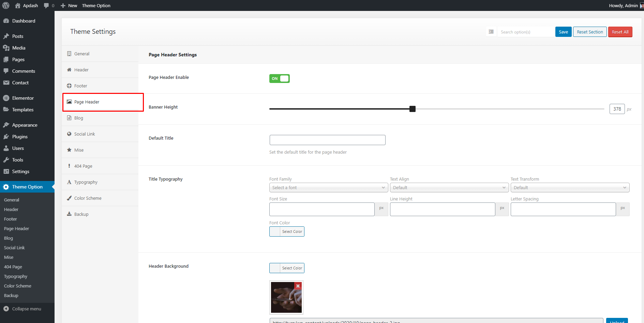644x323 pixels.
Task: Switch to the Color Scheme section tab
Action: 88,198
